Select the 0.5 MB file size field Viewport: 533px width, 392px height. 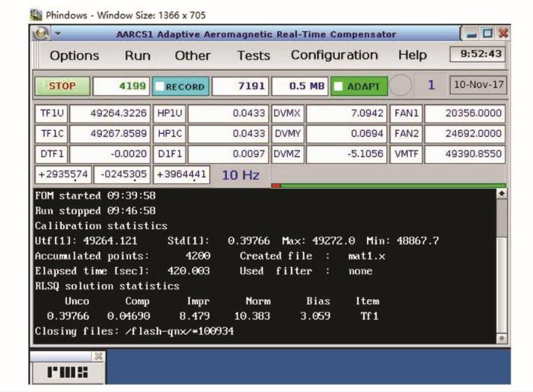(300, 86)
